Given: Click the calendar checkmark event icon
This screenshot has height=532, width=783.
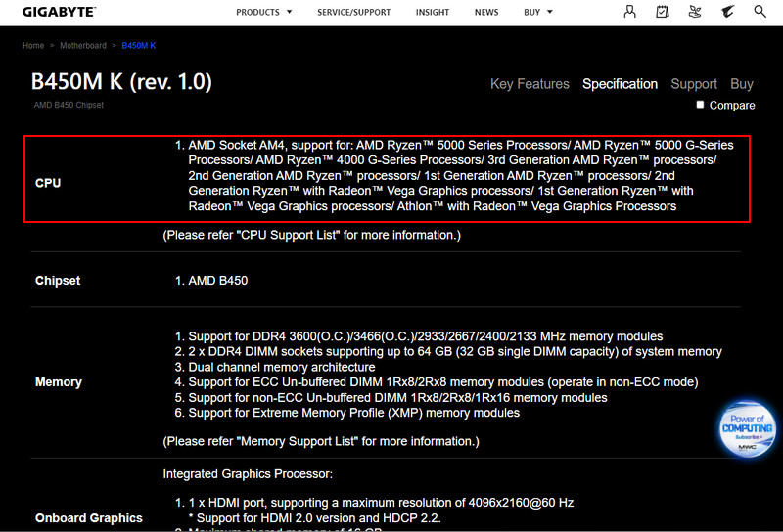Looking at the screenshot, I should click(x=663, y=12).
